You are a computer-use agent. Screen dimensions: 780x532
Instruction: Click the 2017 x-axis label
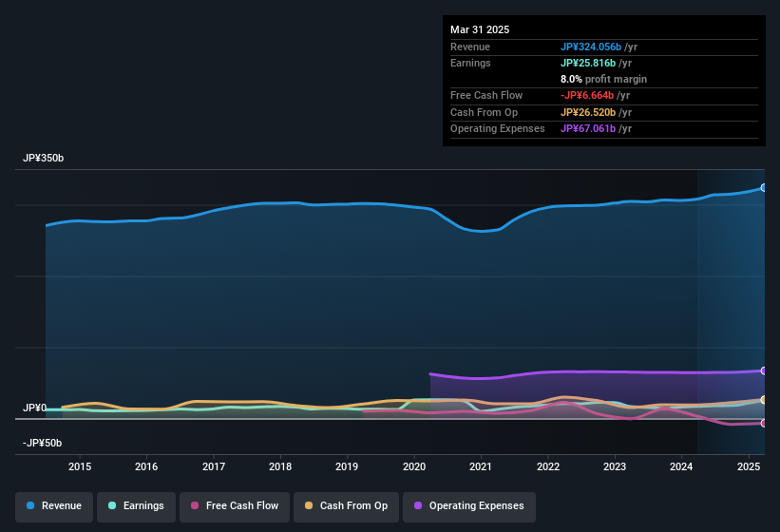(x=214, y=466)
